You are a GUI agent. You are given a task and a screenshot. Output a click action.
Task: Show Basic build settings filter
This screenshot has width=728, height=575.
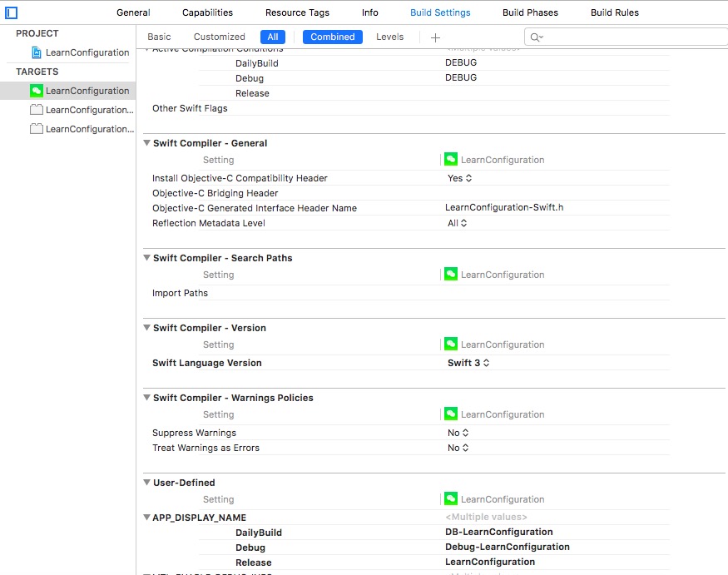(159, 37)
